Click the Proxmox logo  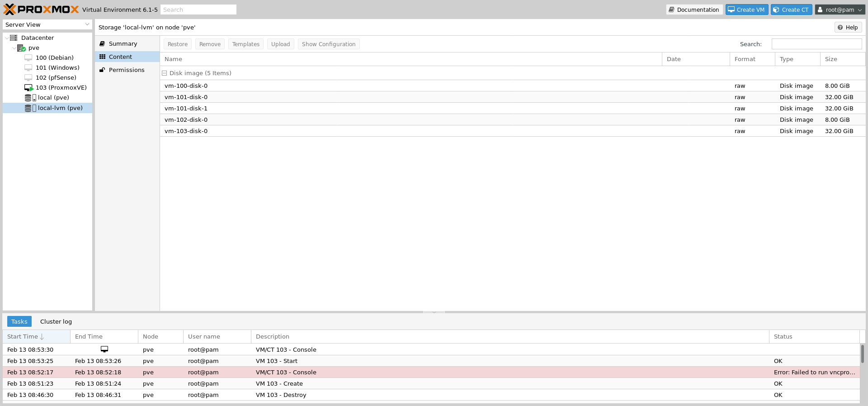41,10
